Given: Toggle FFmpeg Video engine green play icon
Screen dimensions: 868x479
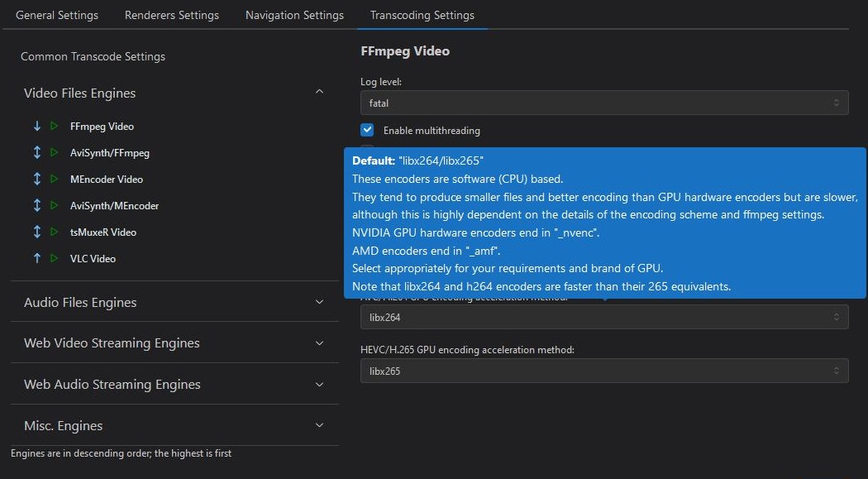Looking at the screenshot, I should click(x=55, y=127).
